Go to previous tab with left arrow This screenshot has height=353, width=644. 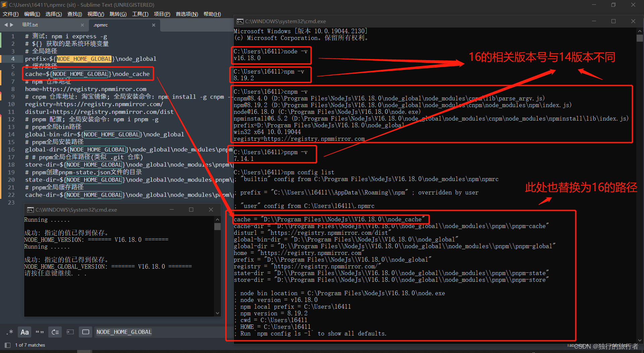click(x=6, y=25)
